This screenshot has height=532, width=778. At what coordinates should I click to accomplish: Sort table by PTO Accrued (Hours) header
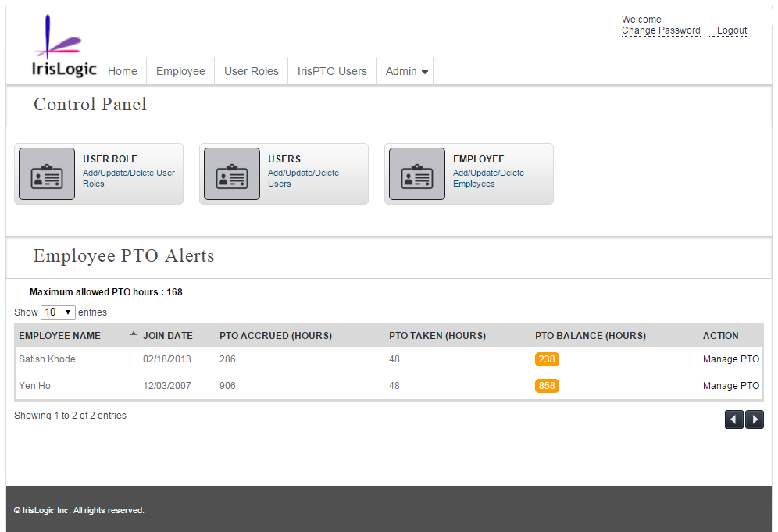point(276,335)
